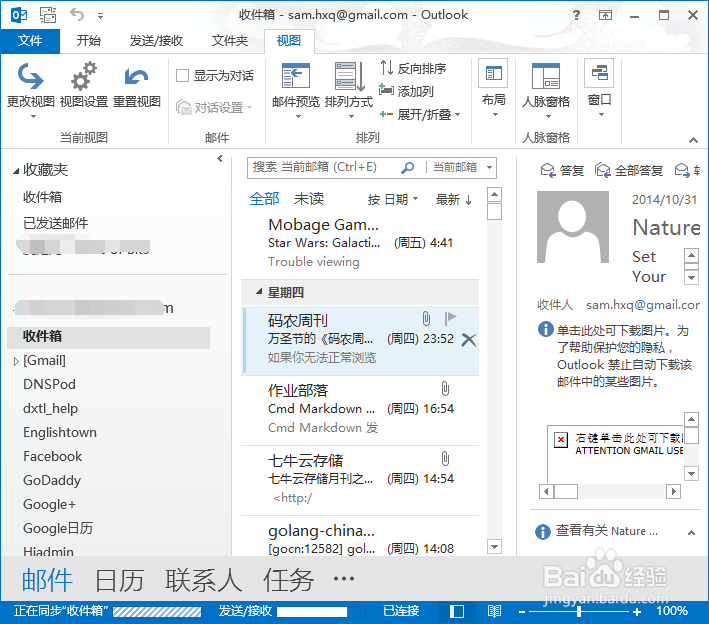Open the File (文件) tab
The image size is (709, 624).
tap(30, 41)
